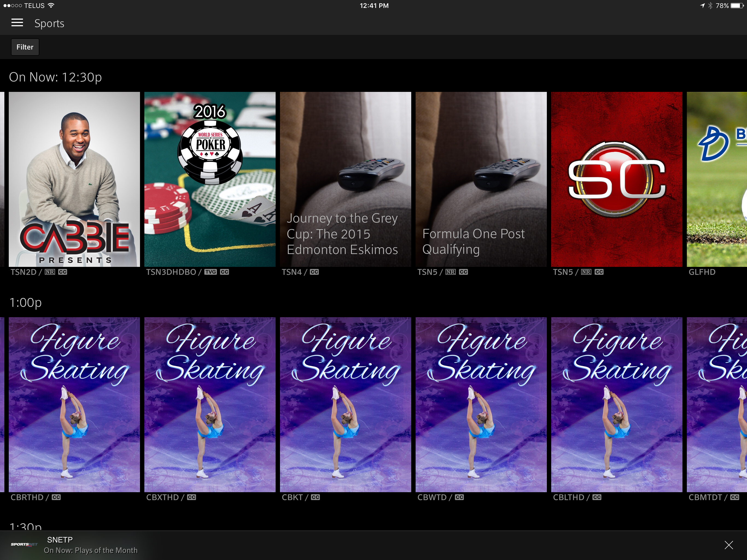Tap the TSN3DHDBO channel label
Image resolution: width=747 pixels, height=560 pixels.
[x=171, y=272]
